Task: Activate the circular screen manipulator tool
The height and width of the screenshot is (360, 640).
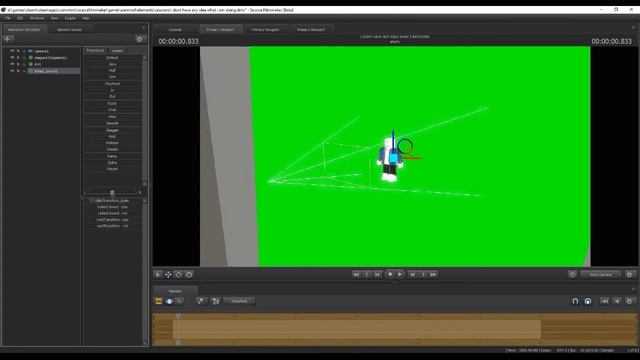Action: click(189, 275)
